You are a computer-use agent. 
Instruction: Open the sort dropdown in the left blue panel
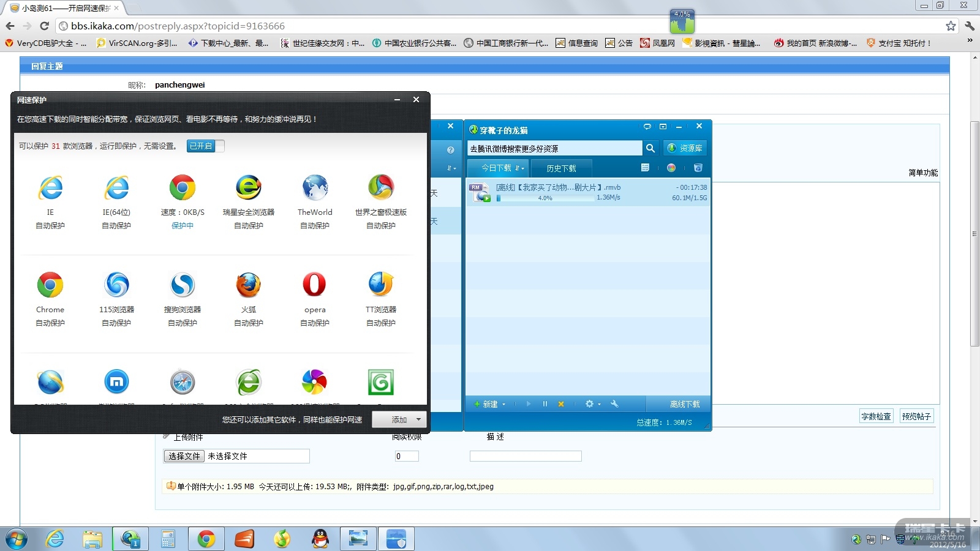451,168
